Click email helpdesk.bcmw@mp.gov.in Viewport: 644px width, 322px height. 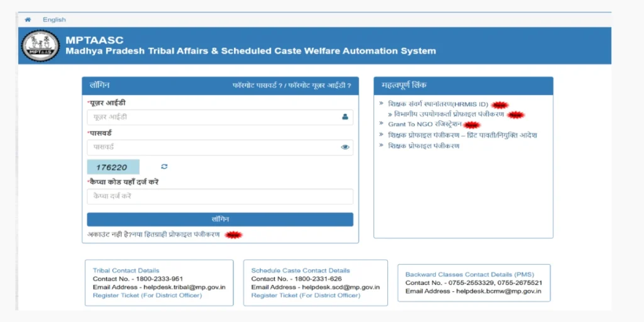pyautogui.click(x=499, y=291)
